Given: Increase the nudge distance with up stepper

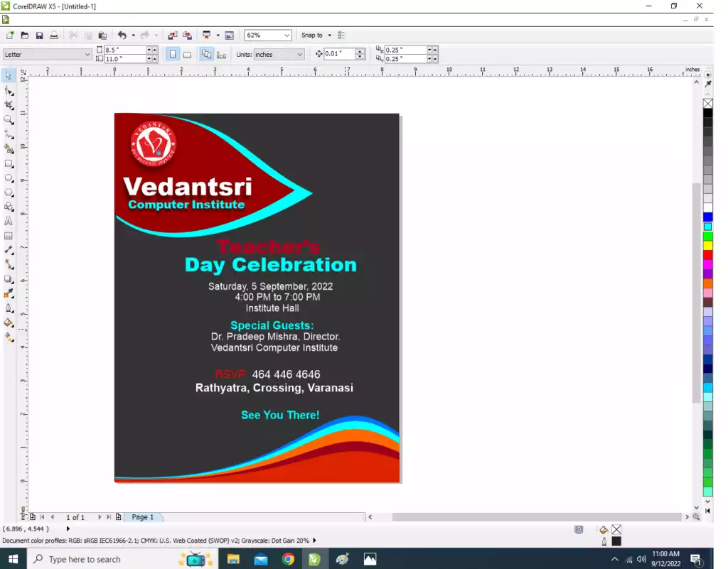Looking at the screenshot, I should (360, 51).
